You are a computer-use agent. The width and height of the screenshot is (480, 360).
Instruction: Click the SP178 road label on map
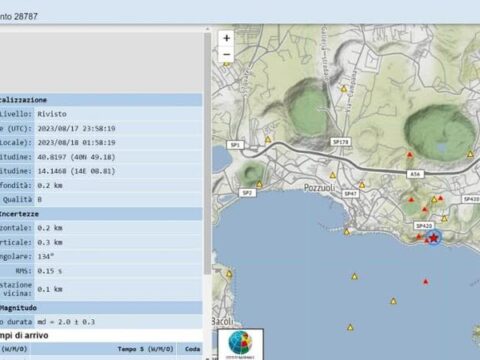(x=340, y=142)
